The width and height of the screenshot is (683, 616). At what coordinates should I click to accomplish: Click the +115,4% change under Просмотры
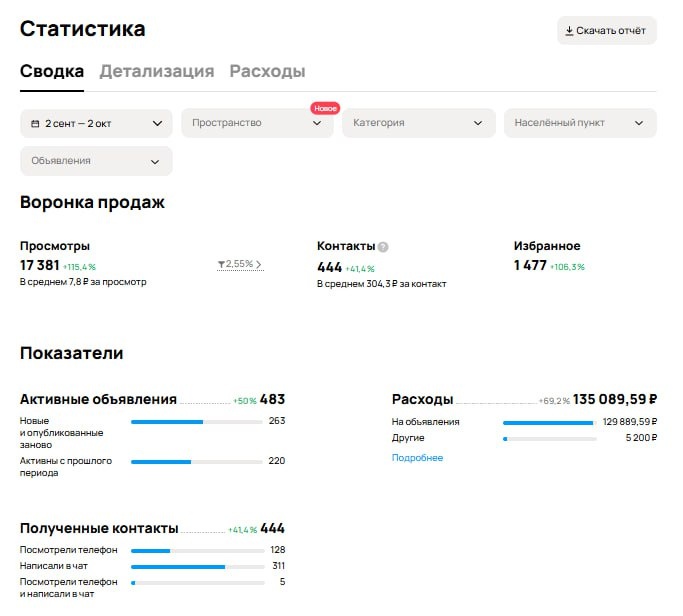pyautogui.click(x=79, y=267)
